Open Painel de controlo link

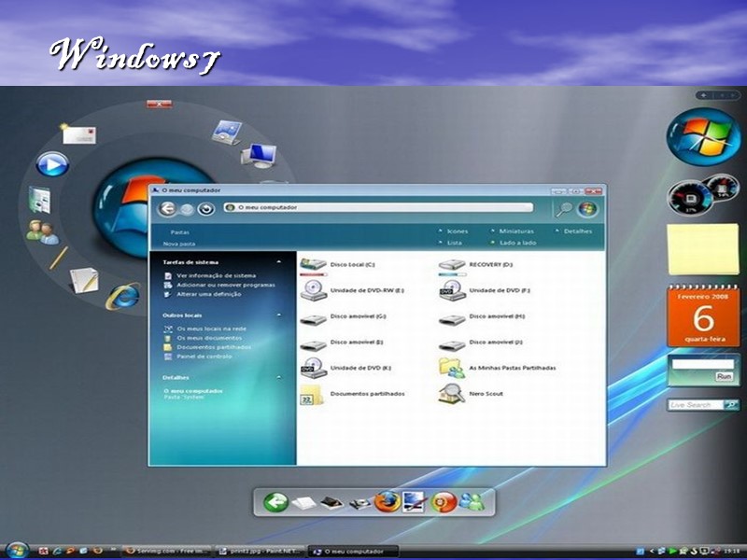coord(204,357)
